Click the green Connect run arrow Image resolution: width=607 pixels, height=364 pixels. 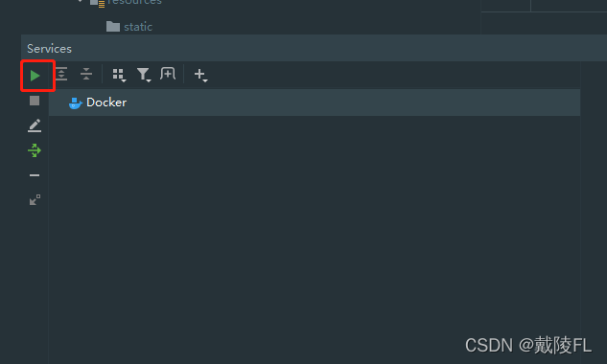[35, 76]
